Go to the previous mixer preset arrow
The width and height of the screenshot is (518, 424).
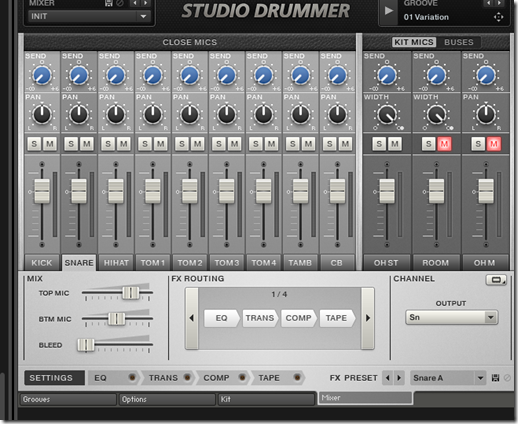coord(135,3)
